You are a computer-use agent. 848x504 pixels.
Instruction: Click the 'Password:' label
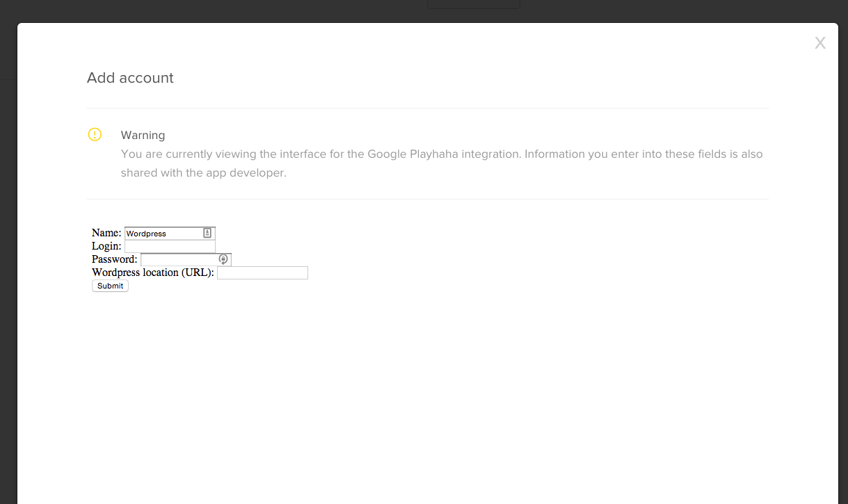[115, 259]
